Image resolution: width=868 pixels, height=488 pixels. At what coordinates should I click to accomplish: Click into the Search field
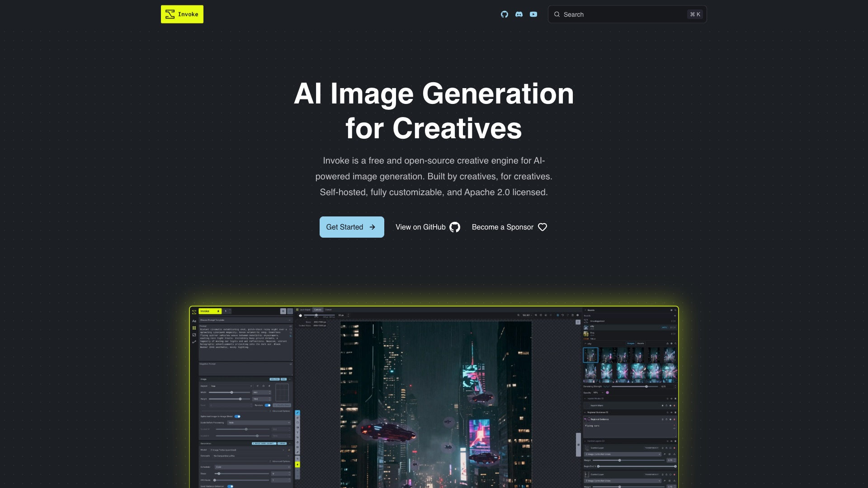[627, 14]
